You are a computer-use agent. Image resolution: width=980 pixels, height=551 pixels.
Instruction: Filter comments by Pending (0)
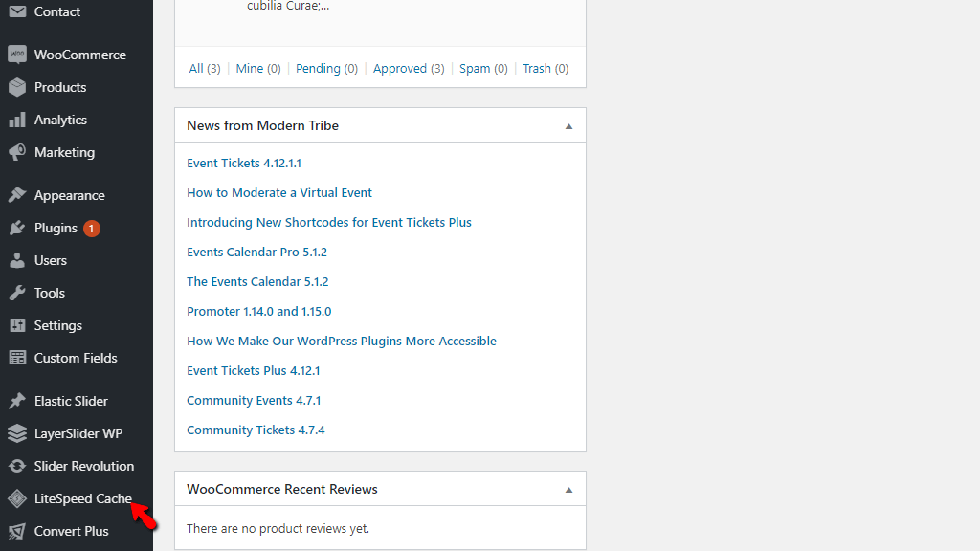pyautogui.click(x=326, y=68)
